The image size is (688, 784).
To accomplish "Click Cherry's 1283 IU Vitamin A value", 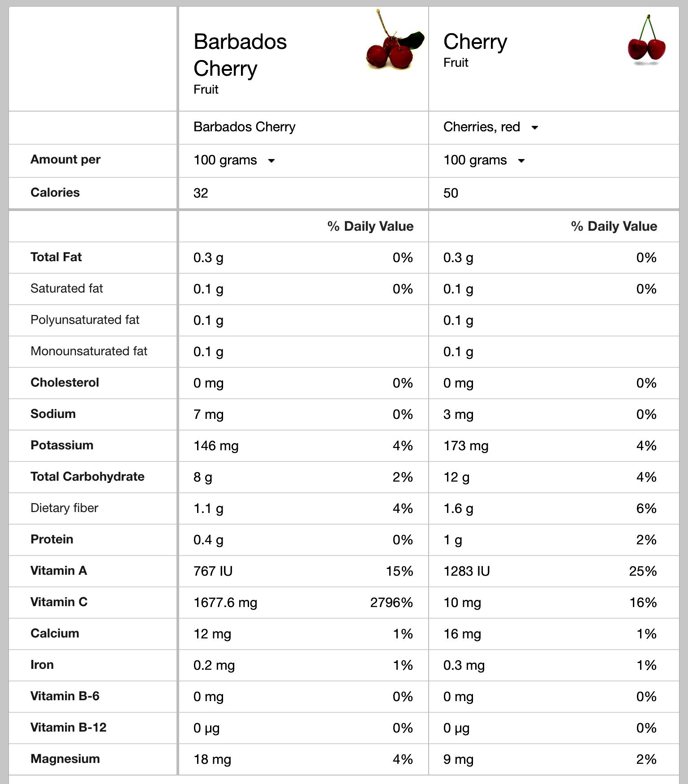I will pyautogui.click(x=466, y=571).
